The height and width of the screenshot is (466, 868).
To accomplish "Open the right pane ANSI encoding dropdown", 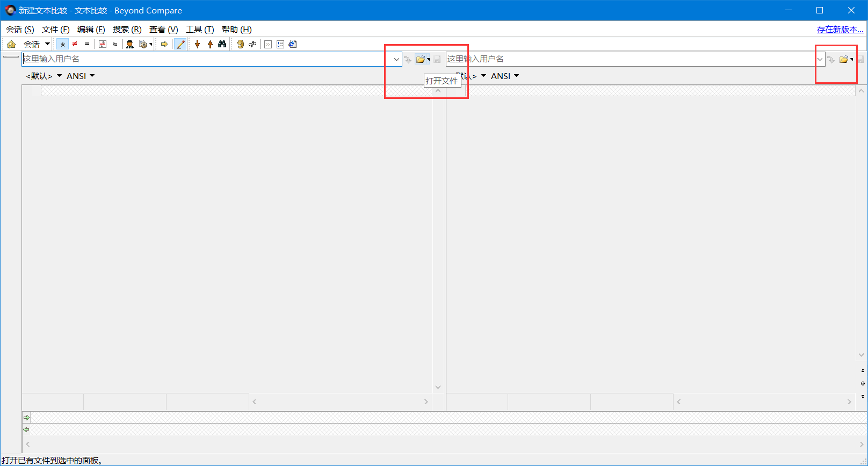I will coord(504,76).
